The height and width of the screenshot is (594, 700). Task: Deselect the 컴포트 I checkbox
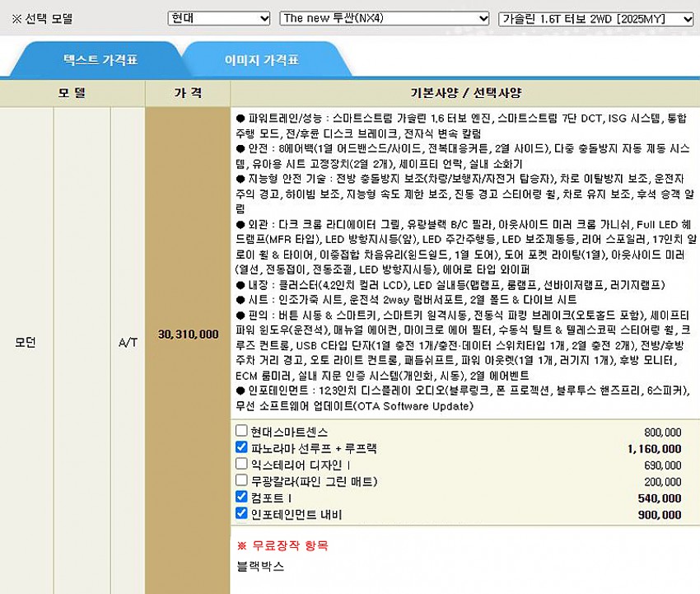click(x=241, y=498)
